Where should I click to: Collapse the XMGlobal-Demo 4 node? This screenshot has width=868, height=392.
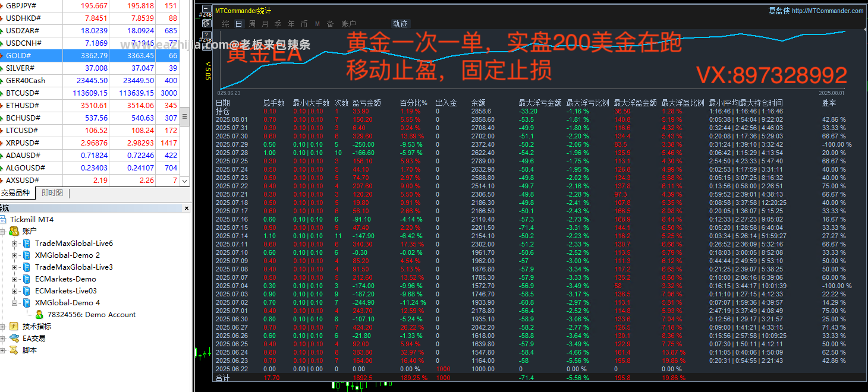[15, 302]
